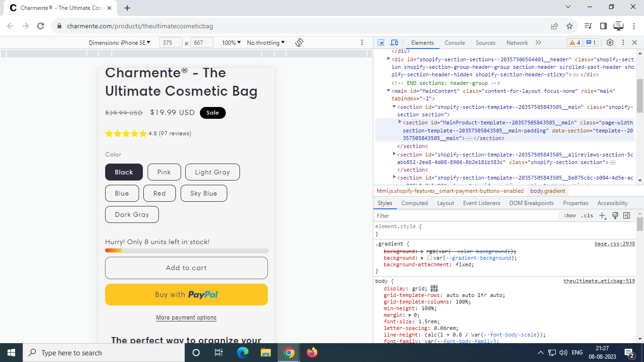The image size is (644, 362).
Task: Click the styles Filter input field
Action: click(467, 215)
